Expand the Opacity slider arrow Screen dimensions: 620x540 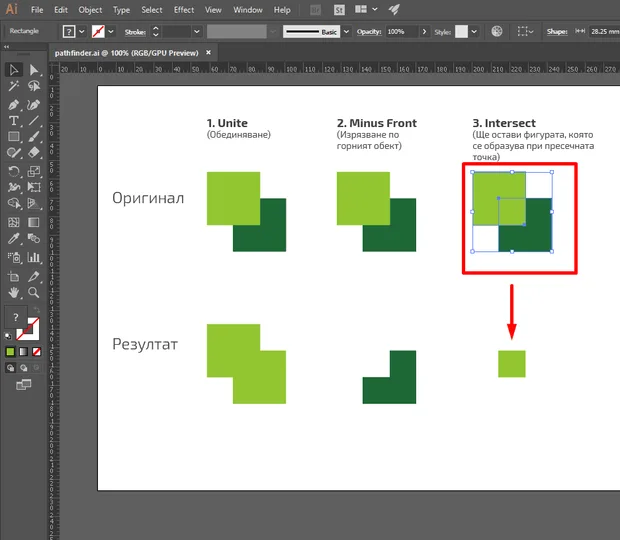tap(424, 32)
